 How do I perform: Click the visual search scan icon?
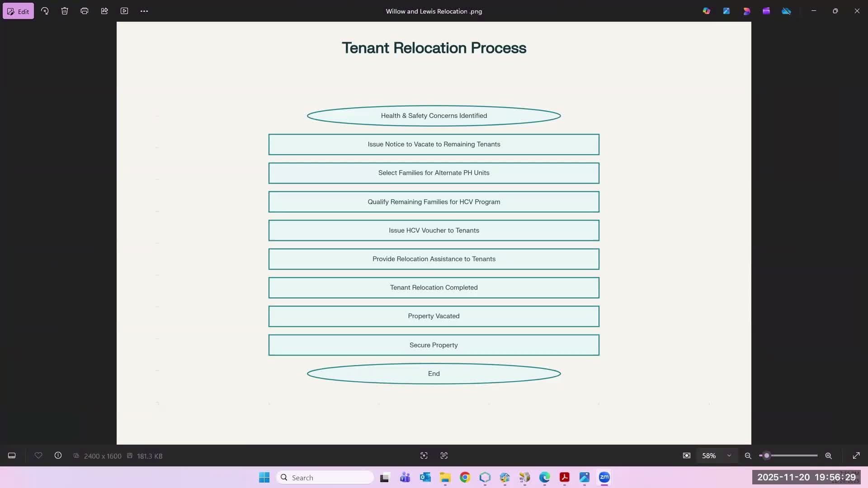424,456
